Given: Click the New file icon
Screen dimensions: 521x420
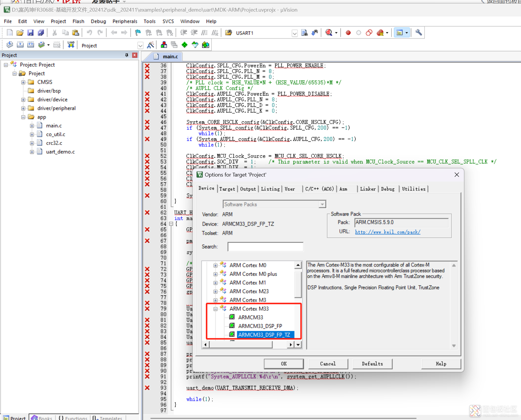Looking at the screenshot, I should (x=10, y=33).
